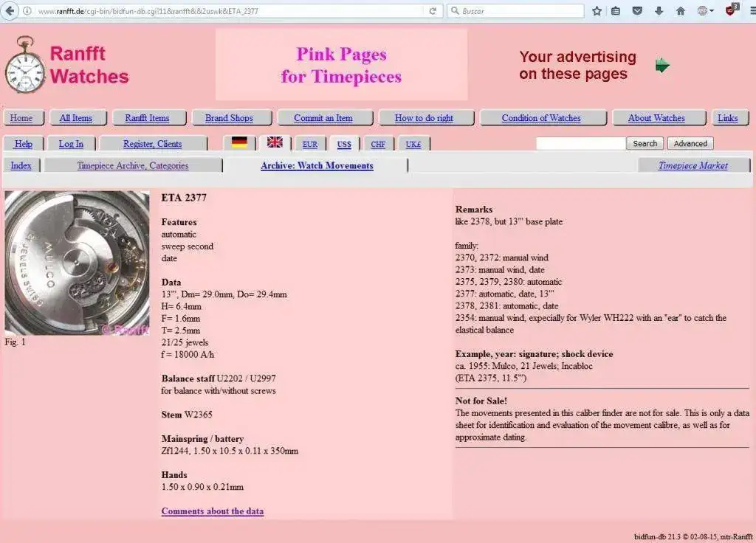Open Comments about the data link

213,511
